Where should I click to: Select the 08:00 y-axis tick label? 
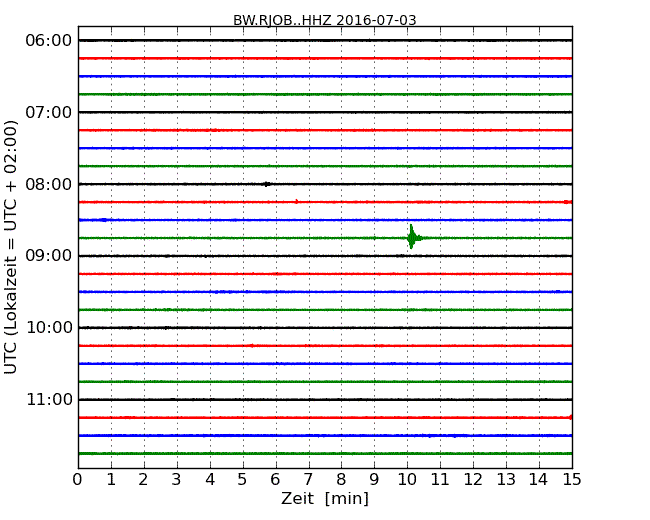pyautogui.click(x=49, y=184)
